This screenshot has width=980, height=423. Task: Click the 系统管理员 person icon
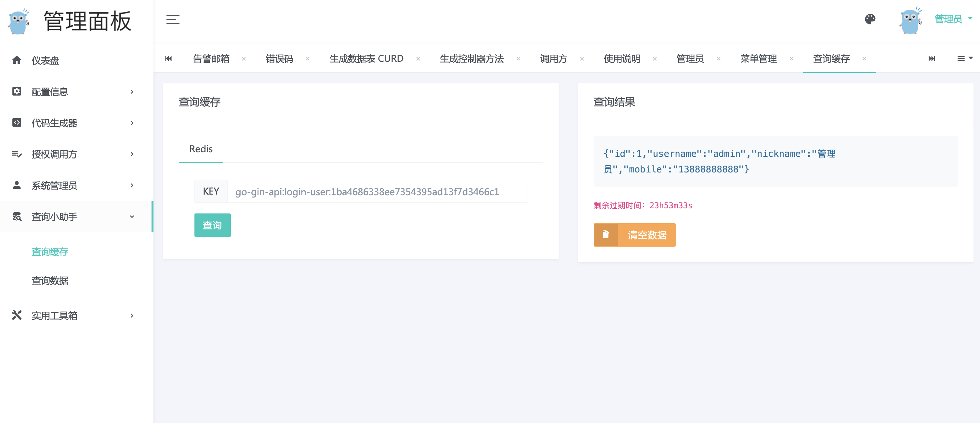tap(16, 185)
